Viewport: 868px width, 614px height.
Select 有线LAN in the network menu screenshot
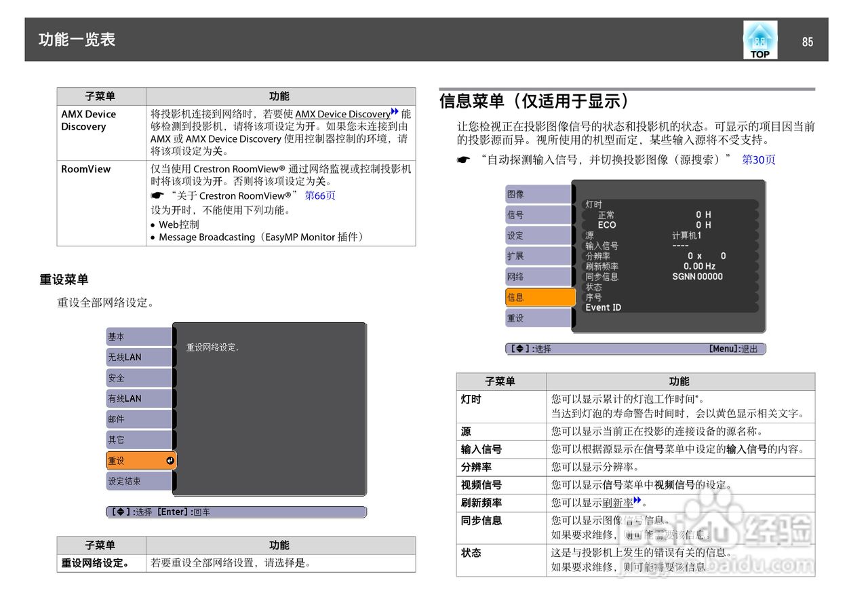point(139,398)
